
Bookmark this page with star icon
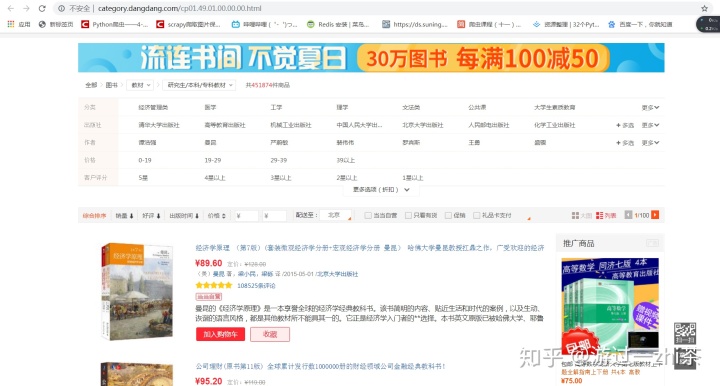click(x=704, y=8)
